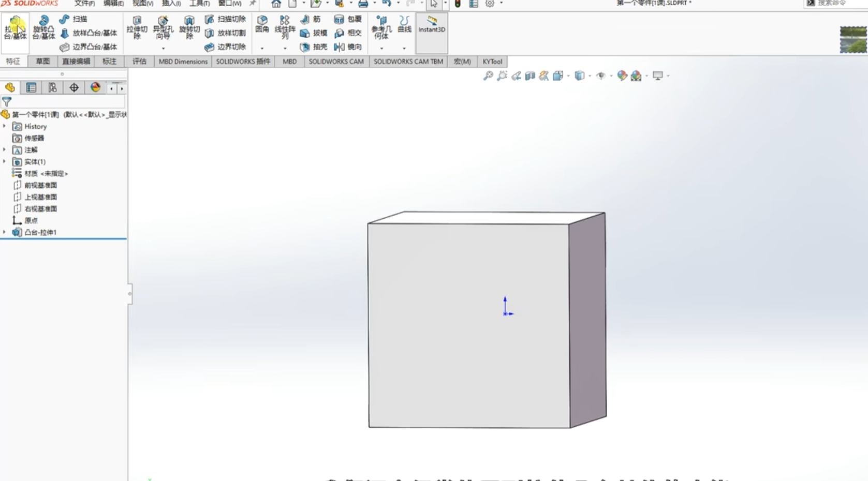This screenshot has width=868, height=481.
Task: Open the 异型孔向导 hole wizard
Action: point(163,27)
